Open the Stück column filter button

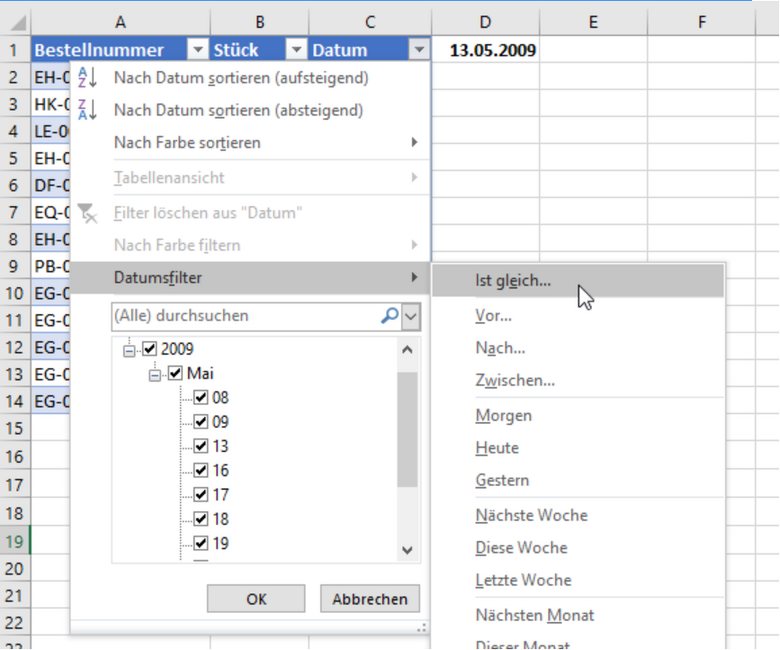click(x=296, y=50)
